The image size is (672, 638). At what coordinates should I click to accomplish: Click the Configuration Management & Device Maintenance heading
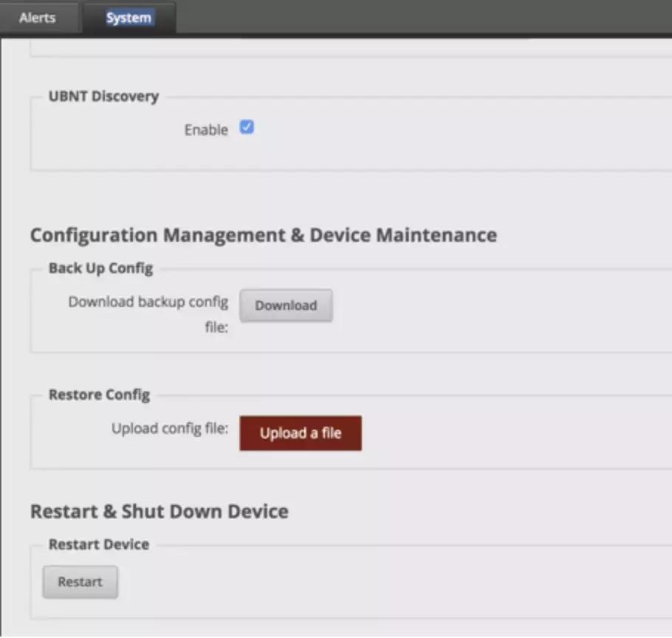pyautogui.click(x=263, y=236)
